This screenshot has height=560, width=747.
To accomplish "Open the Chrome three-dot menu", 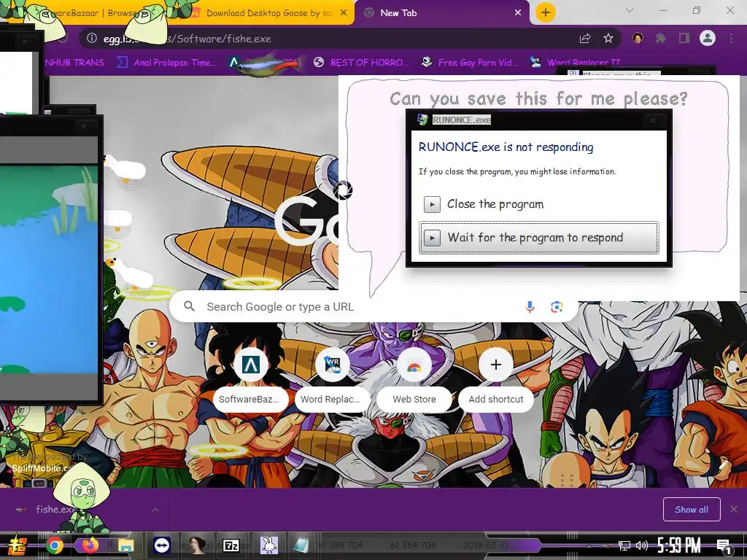I will pyautogui.click(x=731, y=39).
